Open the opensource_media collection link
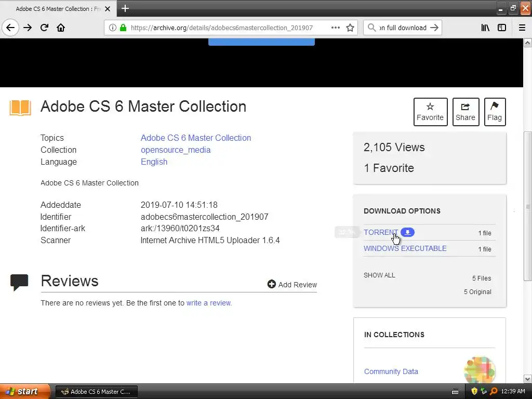This screenshot has height=399, width=532. 176,150
